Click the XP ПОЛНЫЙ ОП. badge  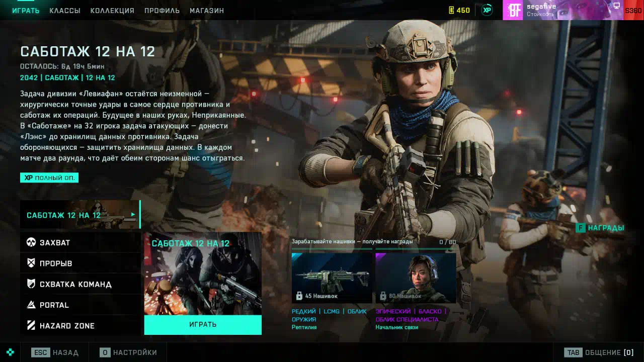(49, 177)
